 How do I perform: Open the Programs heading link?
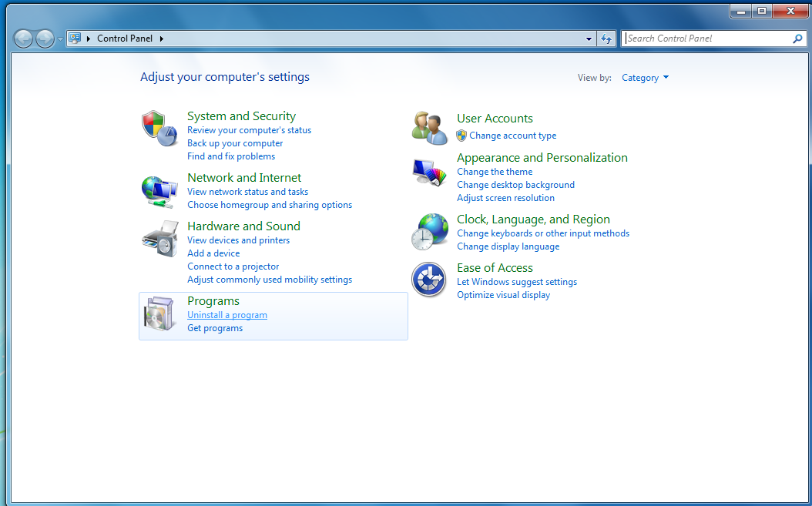[x=213, y=301]
